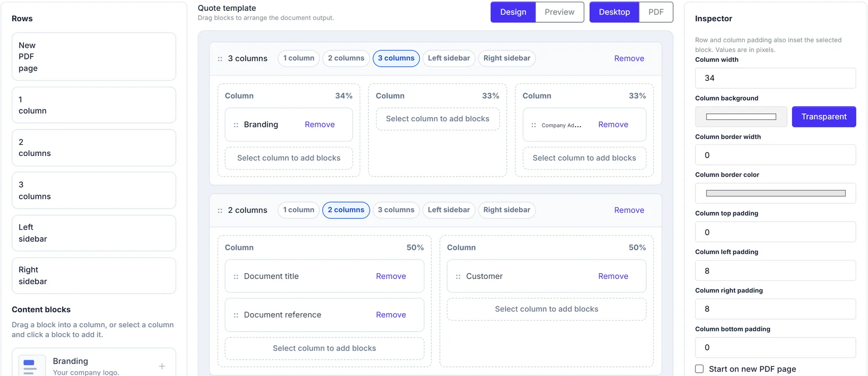Set the first row to 1 column layout
The height and width of the screenshot is (376, 868).
tap(299, 59)
